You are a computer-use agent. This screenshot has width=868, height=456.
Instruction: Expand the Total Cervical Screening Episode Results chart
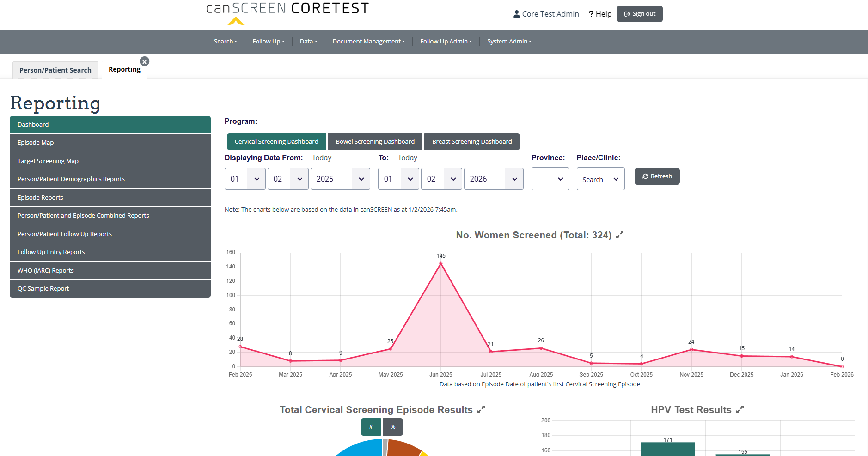(x=481, y=409)
